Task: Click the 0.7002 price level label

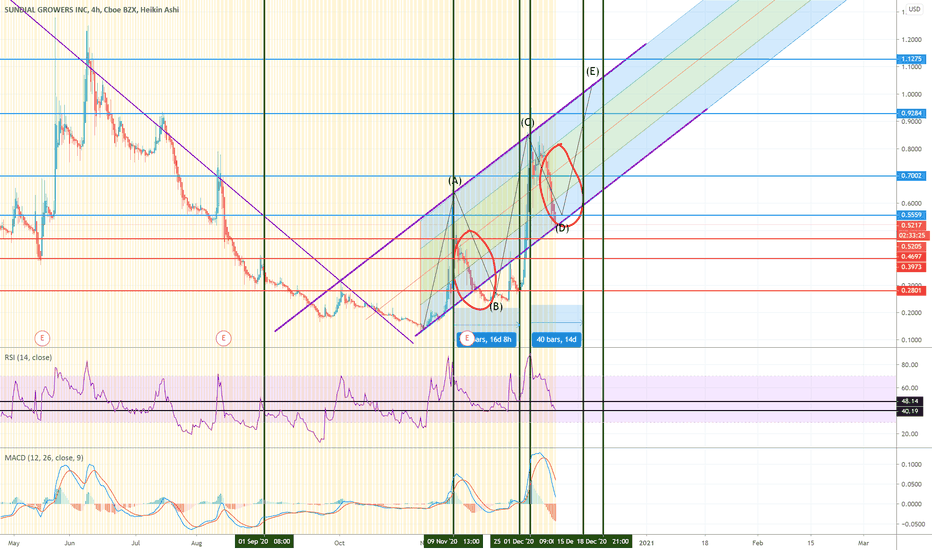Action: (912, 175)
